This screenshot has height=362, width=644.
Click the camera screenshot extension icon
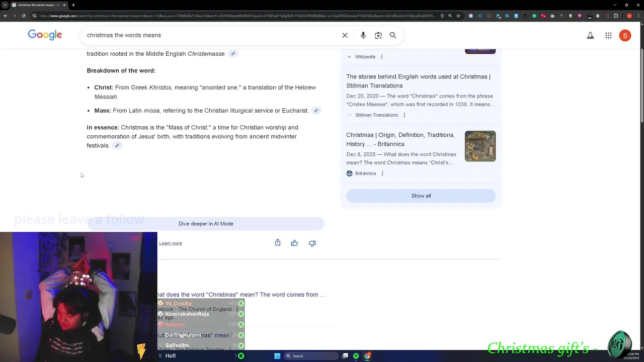click(552, 16)
